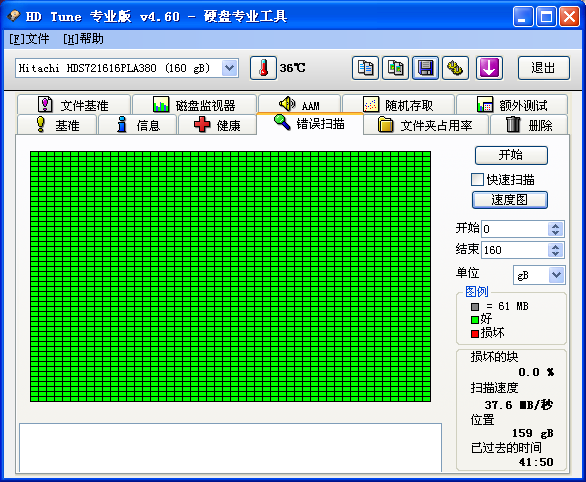The height and width of the screenshot is (482, 586).
Task: Open the 文件基准 tab
Action: point(74,105)
